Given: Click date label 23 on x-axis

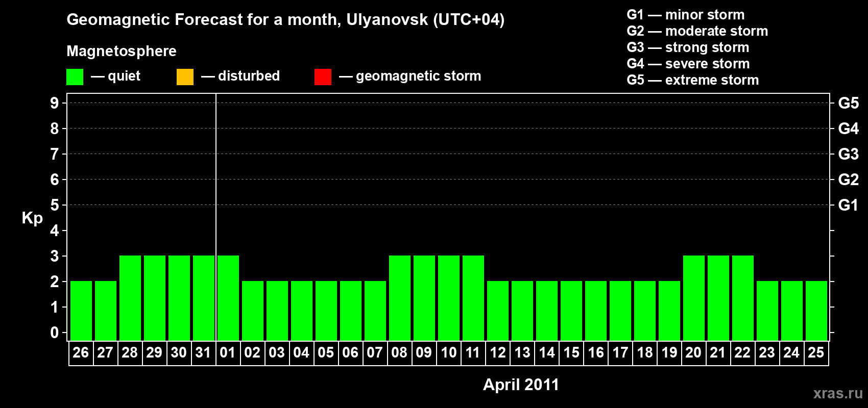Looking at the screenshot, I should tap(767, 352).
